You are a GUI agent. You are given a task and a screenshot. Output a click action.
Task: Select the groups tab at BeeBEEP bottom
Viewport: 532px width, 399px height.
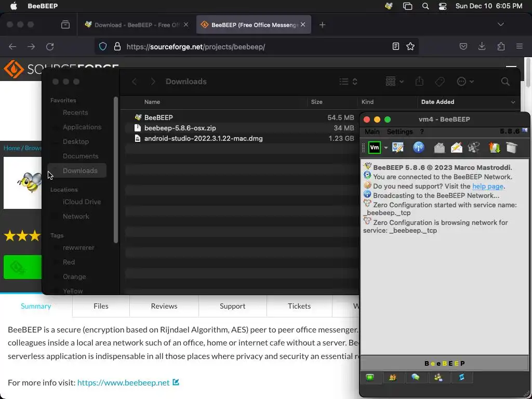click(x=438, y=377)
